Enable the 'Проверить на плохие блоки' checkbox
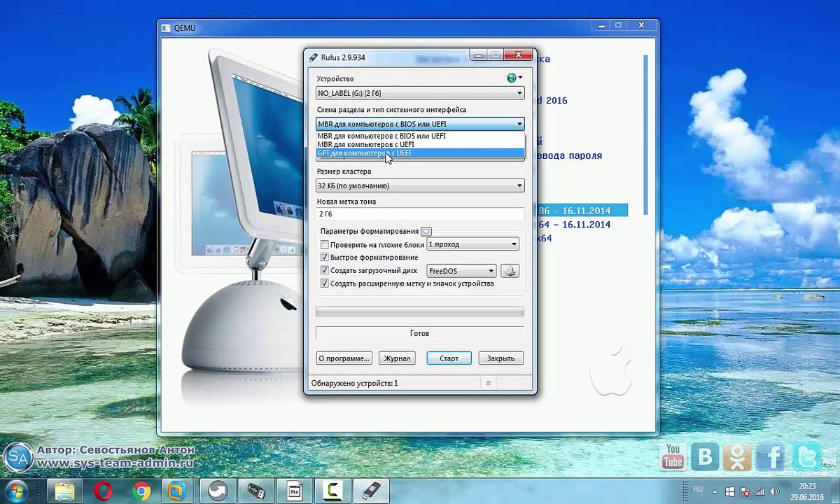 tap(324, 244)
